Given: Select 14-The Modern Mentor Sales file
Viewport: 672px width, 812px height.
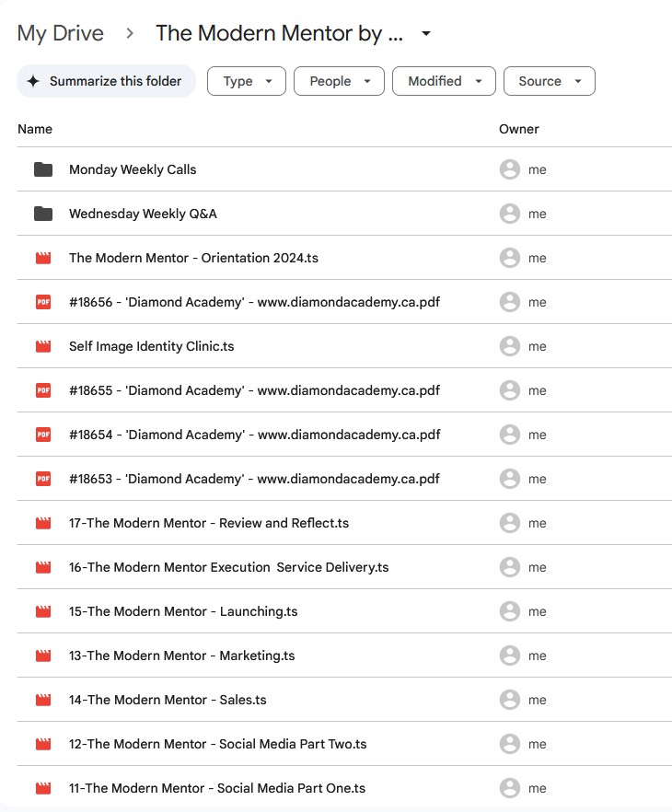Looking at the screenshot, I should pyautogui.click(x=168, y=700).
